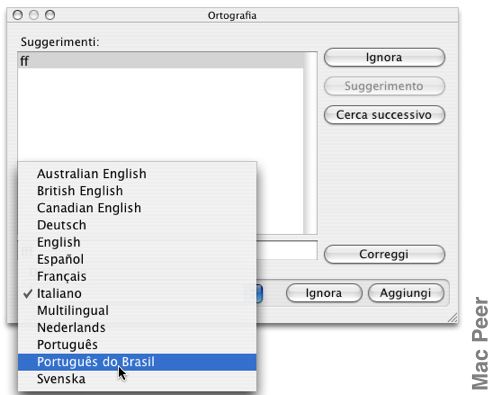Switch spelling language to Deutsch
The height and width of the screenshot is (395, 493).
click(137, 225)
